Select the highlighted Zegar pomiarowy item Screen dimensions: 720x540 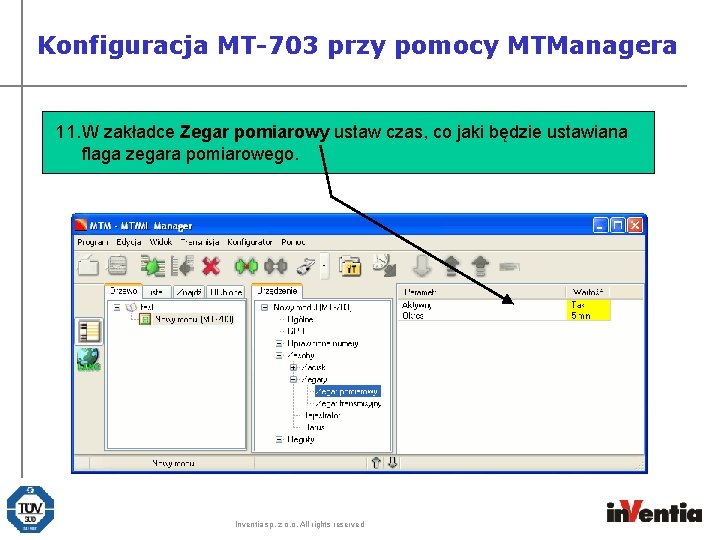click(x=348, y=391)
